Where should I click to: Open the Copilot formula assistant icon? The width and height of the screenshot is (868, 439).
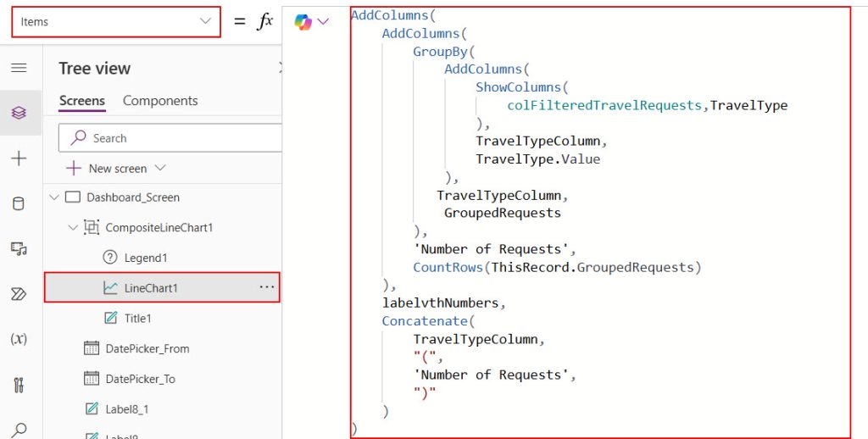[x=303, y=21]
